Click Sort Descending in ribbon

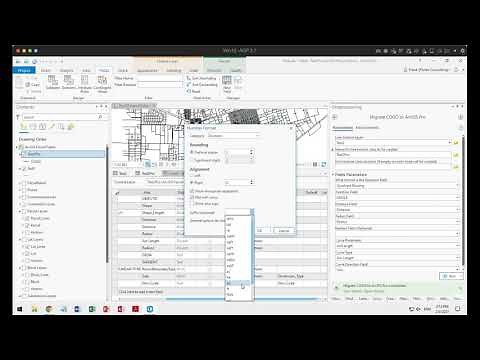202,85
